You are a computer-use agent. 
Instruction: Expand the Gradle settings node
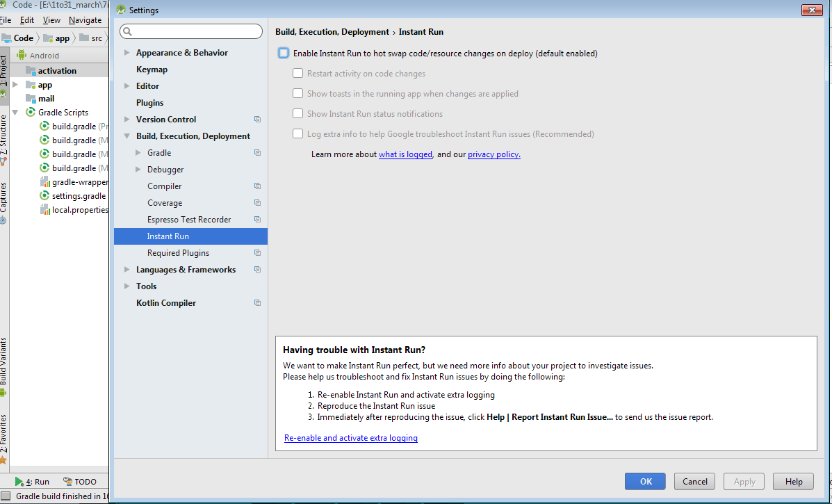138,153
